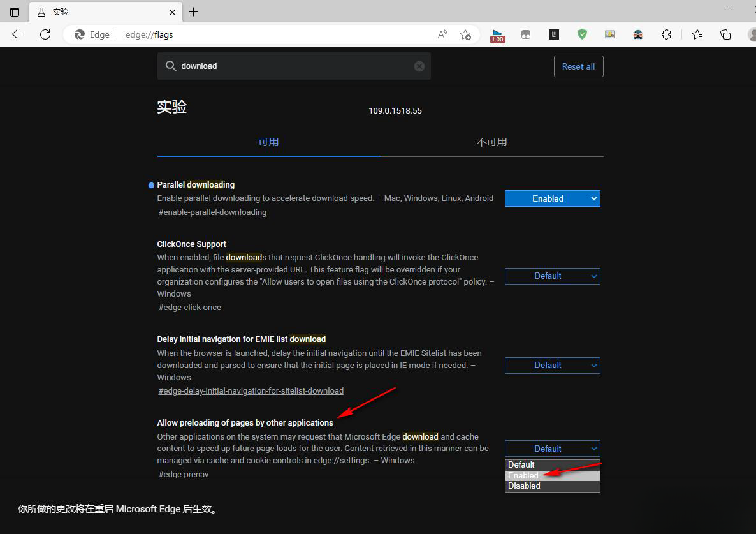Close the 实验 tab

tap(172, 13)
